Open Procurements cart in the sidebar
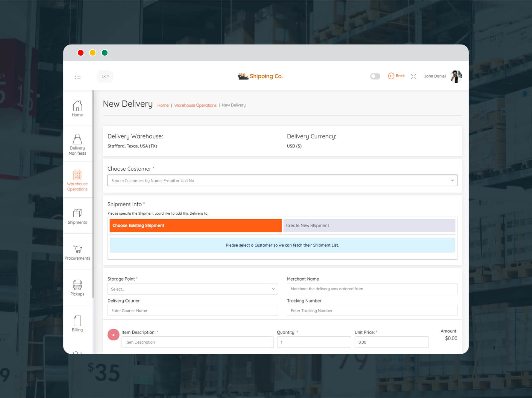532x398 pixels. coord(77,252)
